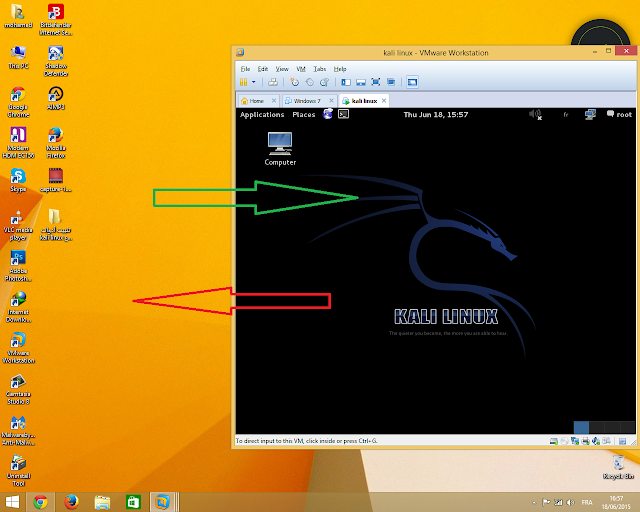Launch Google Chrome from the desktop
Screen dimensions: 640x512
pos(18,102)
